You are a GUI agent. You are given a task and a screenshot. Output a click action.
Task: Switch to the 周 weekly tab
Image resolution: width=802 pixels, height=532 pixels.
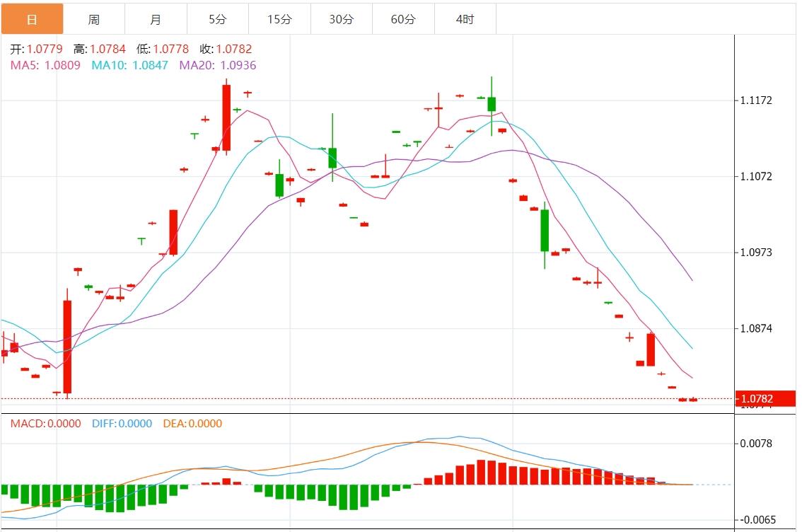[94, 19]
